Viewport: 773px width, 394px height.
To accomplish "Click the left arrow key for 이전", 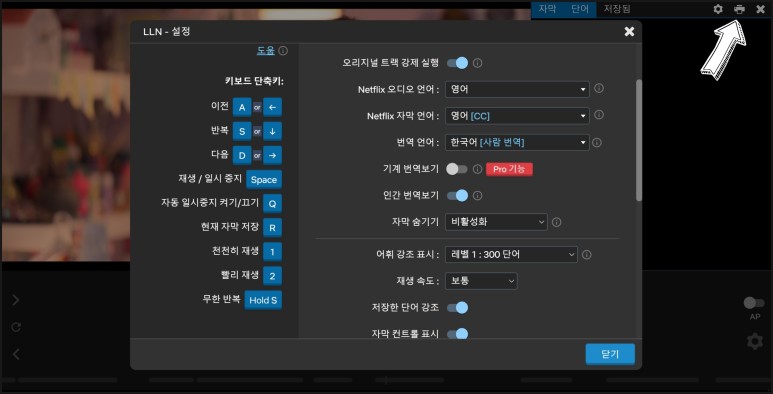I will point(273,107).
